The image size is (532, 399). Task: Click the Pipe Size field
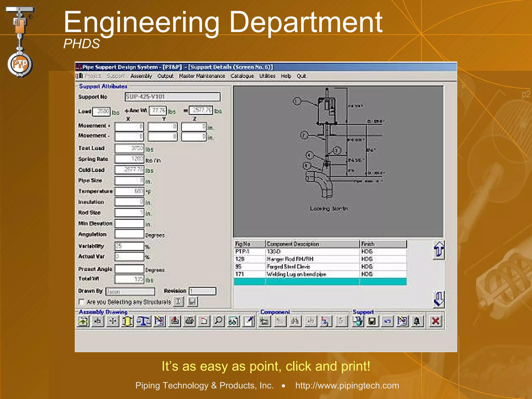point(129,181)
